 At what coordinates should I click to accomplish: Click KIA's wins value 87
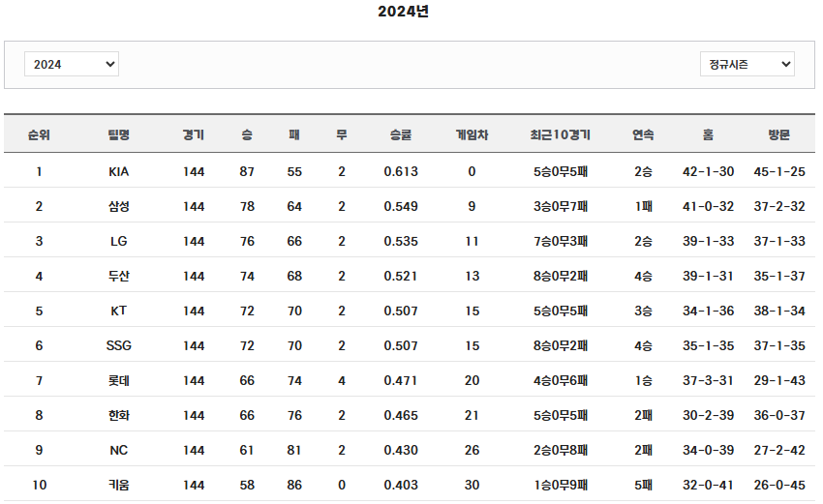tap(247, 171)
